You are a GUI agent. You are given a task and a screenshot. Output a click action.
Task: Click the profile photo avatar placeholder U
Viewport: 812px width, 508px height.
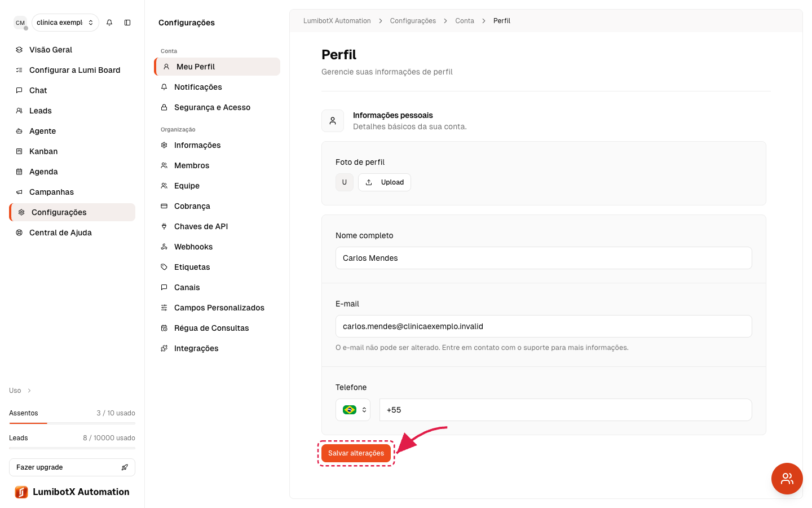[x=345, y=182]
